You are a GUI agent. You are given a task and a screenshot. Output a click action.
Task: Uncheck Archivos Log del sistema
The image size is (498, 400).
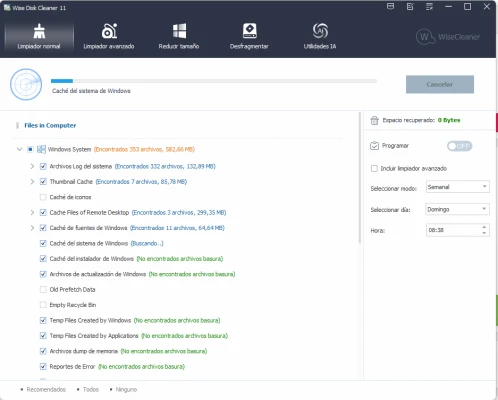[43, 166]
